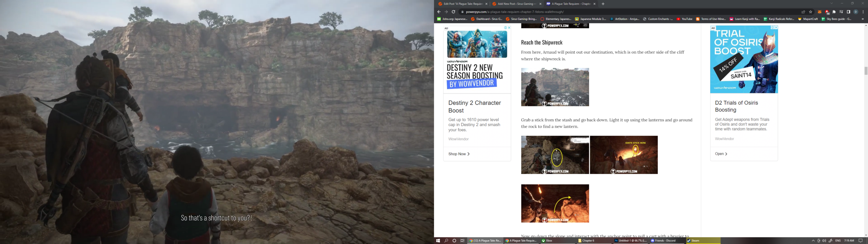Screen dimensions: 868x244
Task: Open the 'Sky Bees guide' bookmark
Action: pyautogui.click(x=836, y=19)
